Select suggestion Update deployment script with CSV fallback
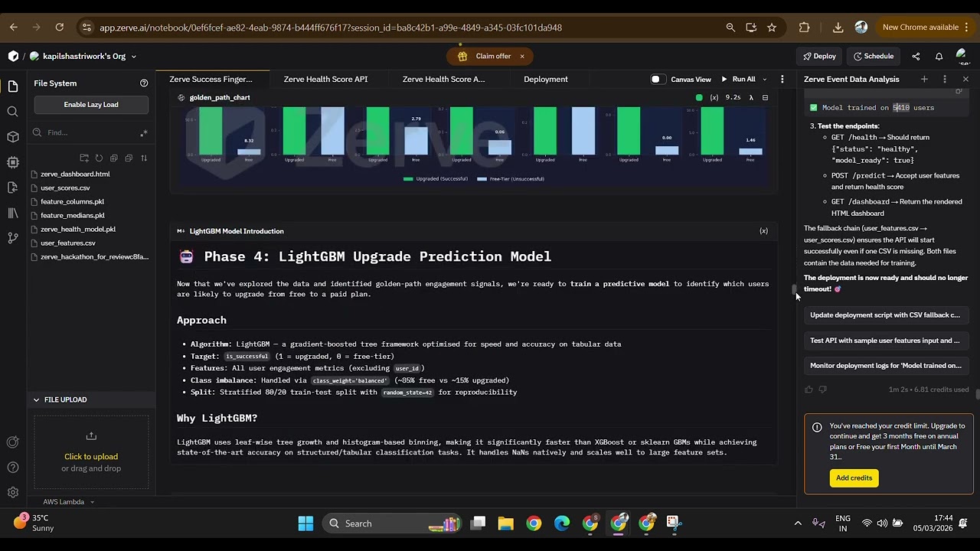 point(884,315)
